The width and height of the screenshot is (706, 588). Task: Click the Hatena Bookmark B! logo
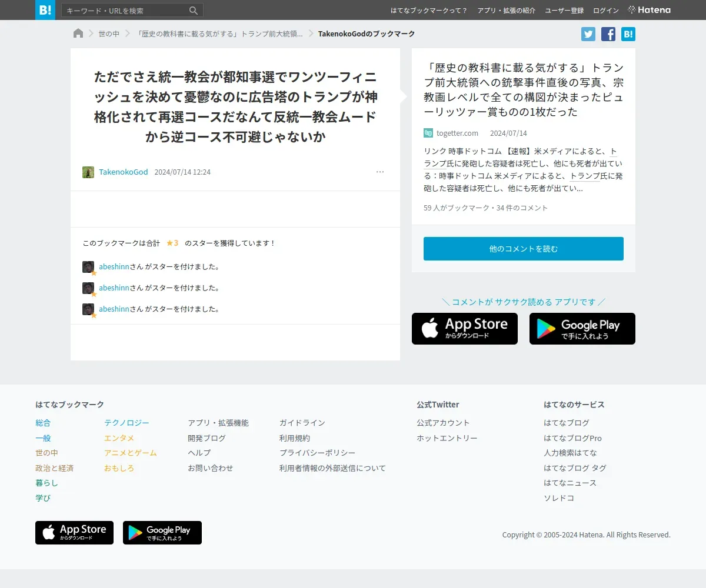[45, 10]
